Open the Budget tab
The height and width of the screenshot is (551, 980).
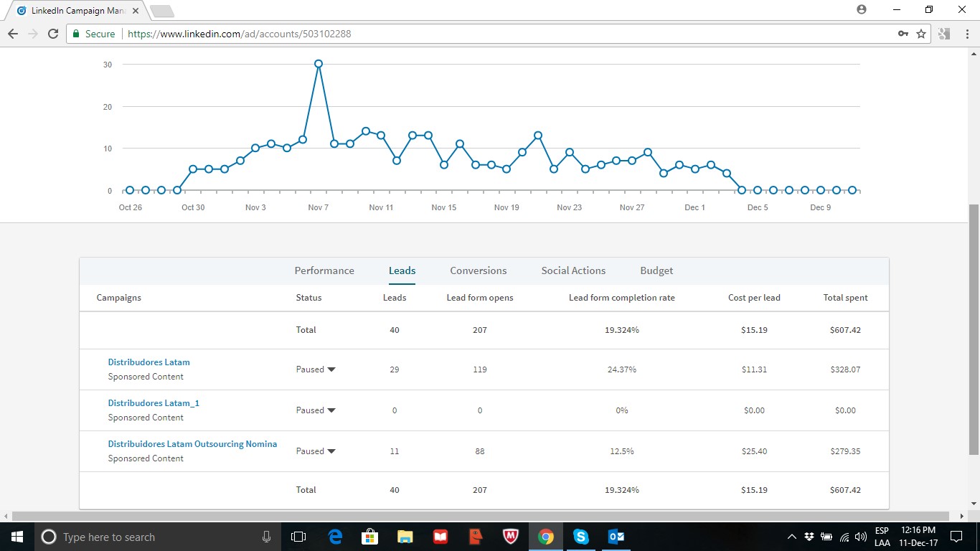pos(656,270)
